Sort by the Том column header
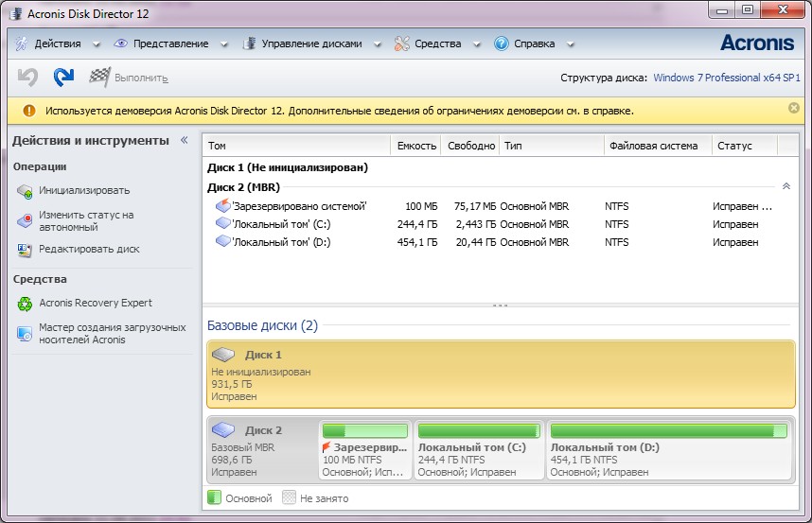The height and width of the screenshot is (523, 812). [x=296, y=146]
